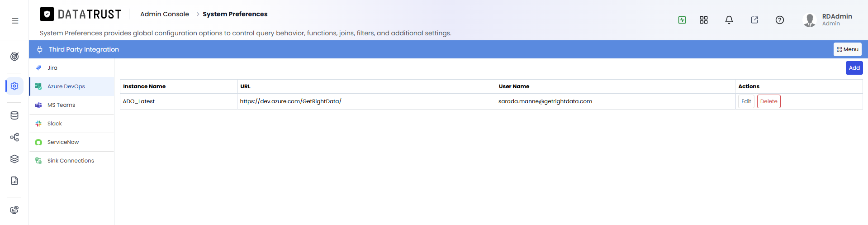Viewport: 868px width, 225px height.
Task: Add a new Azure DevOps instance
Action: tap(854, 68)
